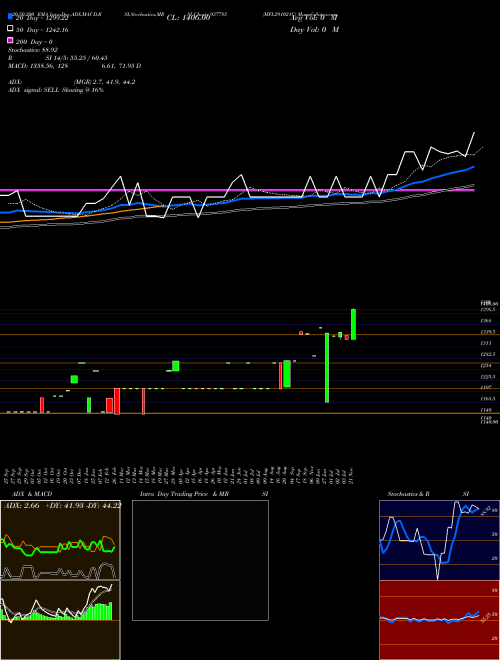Click the 'ADX & MACD' panel title
The width and height of the screenshot is (500, 660).
click(32, 494)
